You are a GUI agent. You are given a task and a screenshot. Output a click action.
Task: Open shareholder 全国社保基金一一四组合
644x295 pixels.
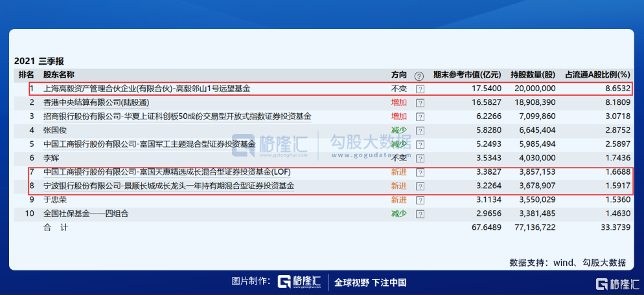pyautogui.click(x=86, y=213)
